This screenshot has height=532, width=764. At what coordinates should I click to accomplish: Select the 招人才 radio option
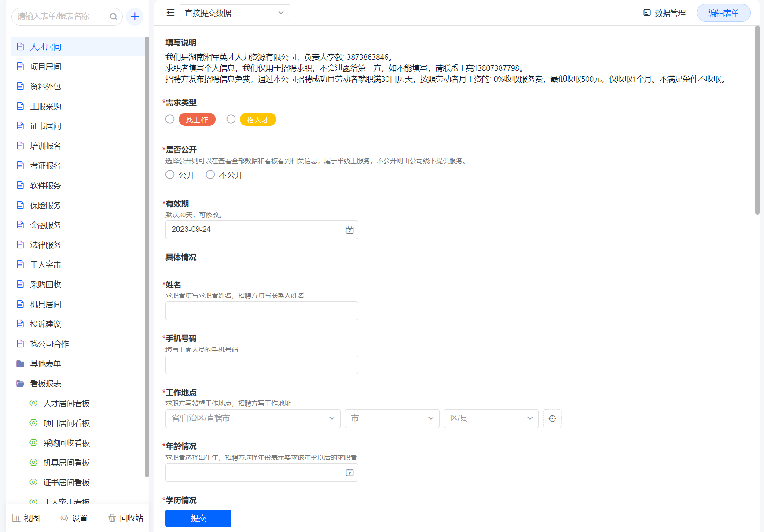231,119
